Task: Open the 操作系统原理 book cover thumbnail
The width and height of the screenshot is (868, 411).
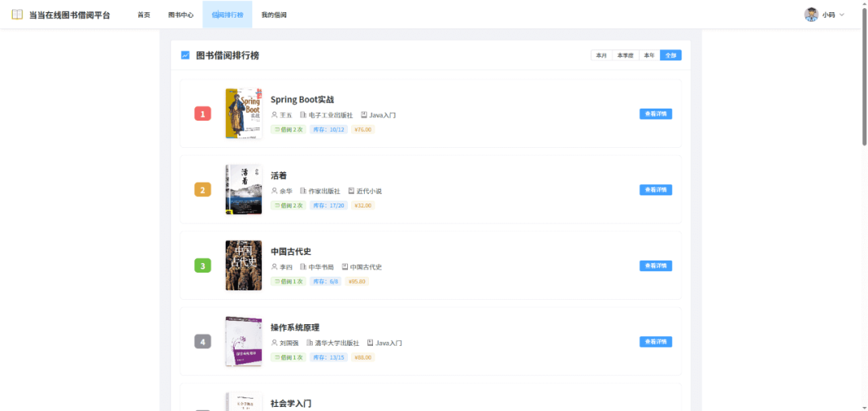Action: (x=244, y=341)
